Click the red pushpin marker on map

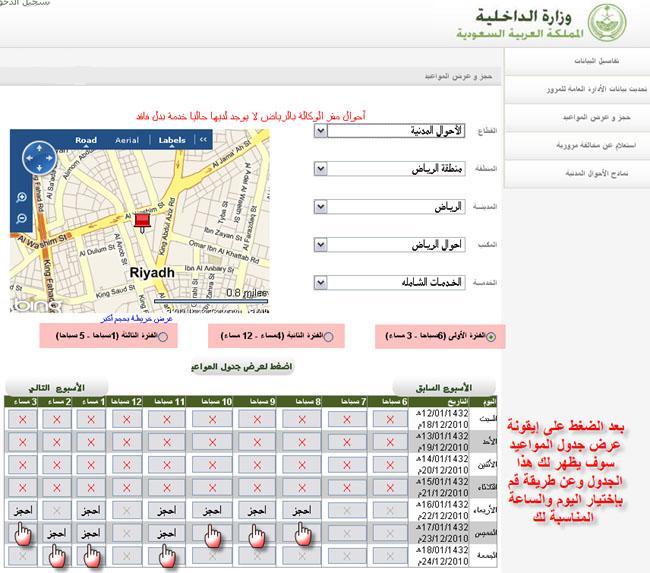[x=142, y=222]
